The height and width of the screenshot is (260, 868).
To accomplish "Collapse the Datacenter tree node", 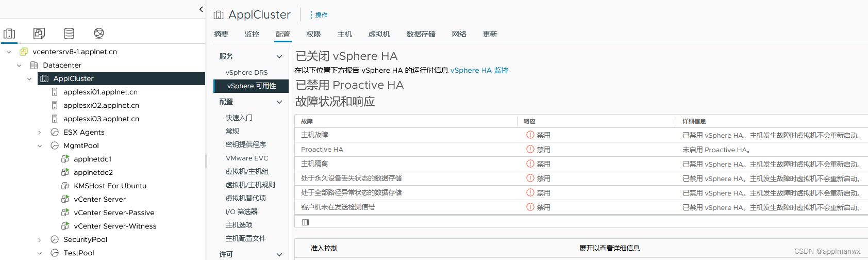I will [19, 65].
